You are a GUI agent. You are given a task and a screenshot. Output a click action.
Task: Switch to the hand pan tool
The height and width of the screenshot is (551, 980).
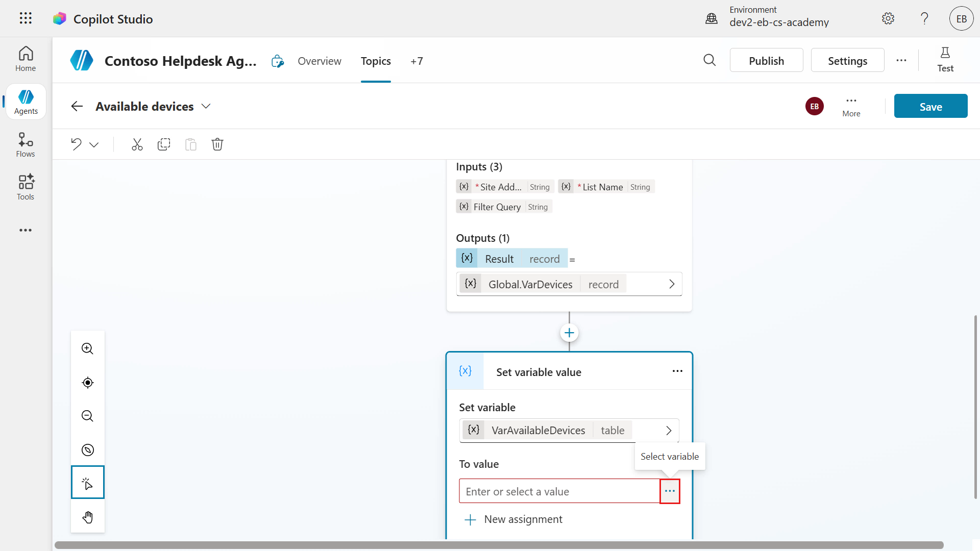(88, 517)
